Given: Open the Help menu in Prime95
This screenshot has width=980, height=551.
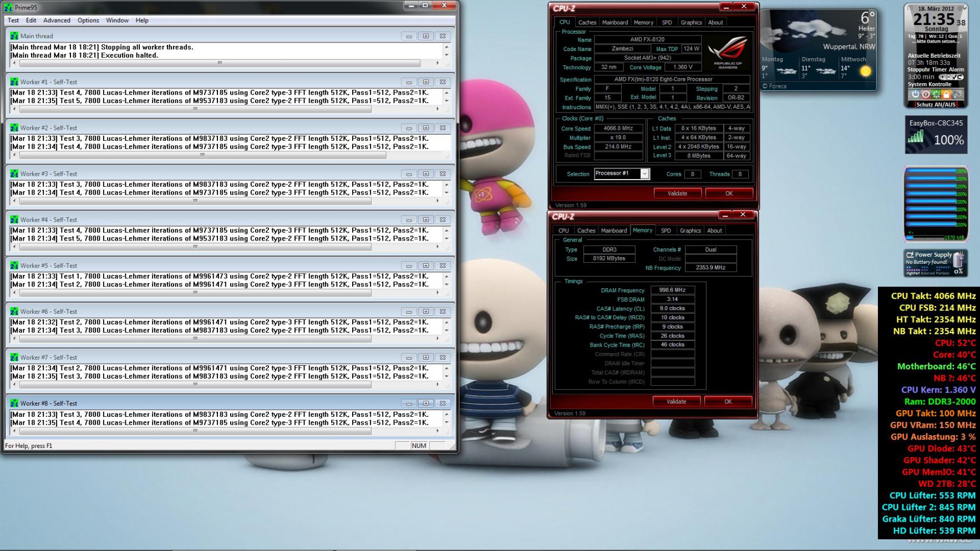Looking at the screenshot, I should pos(142,21).
